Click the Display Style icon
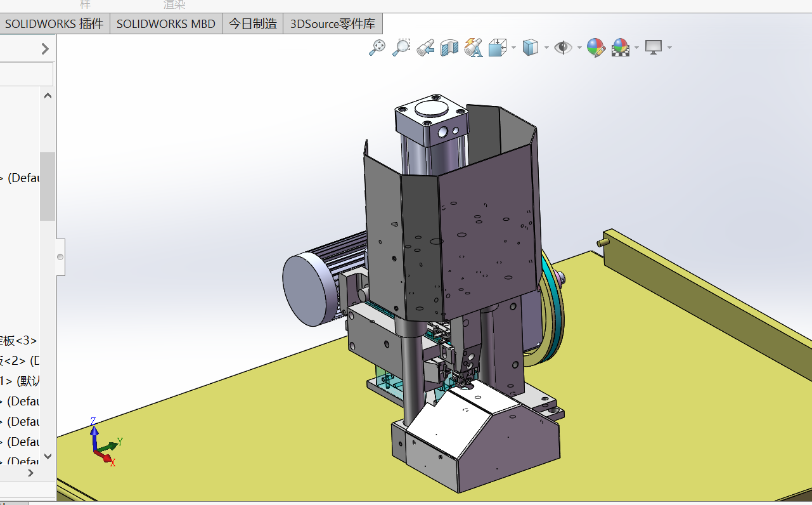Image resolution: width=812 pixels, height=505 pixels. [x=530, y=48]
